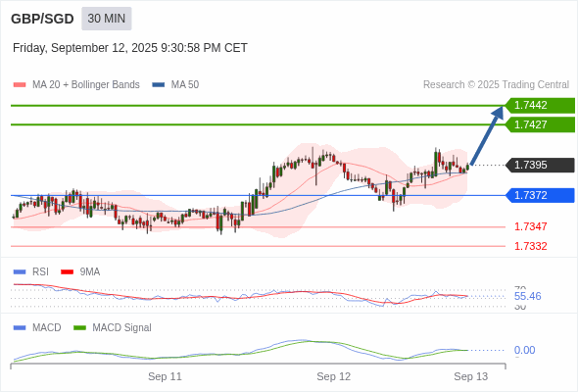Click the red 1.7347 support label

tap(530, 226)
